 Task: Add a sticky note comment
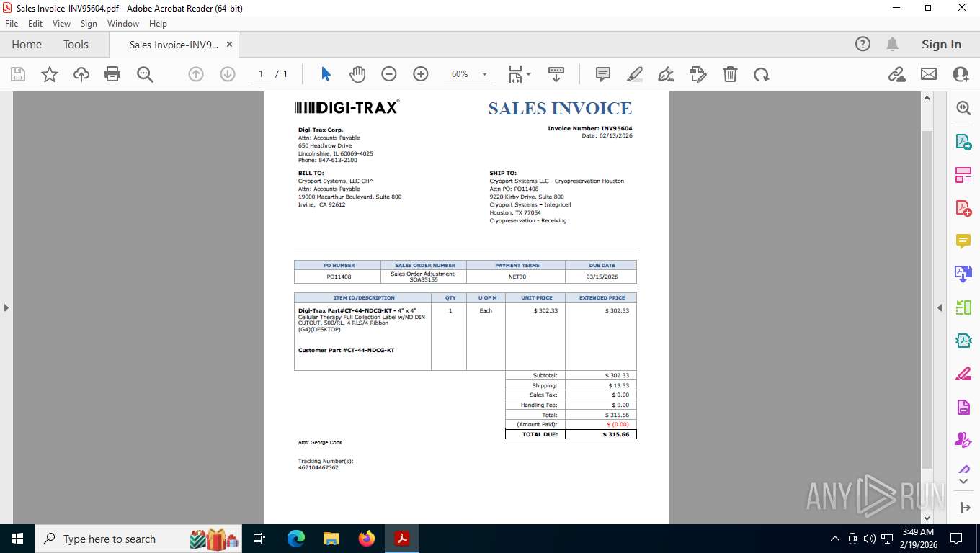coord(603,74)
